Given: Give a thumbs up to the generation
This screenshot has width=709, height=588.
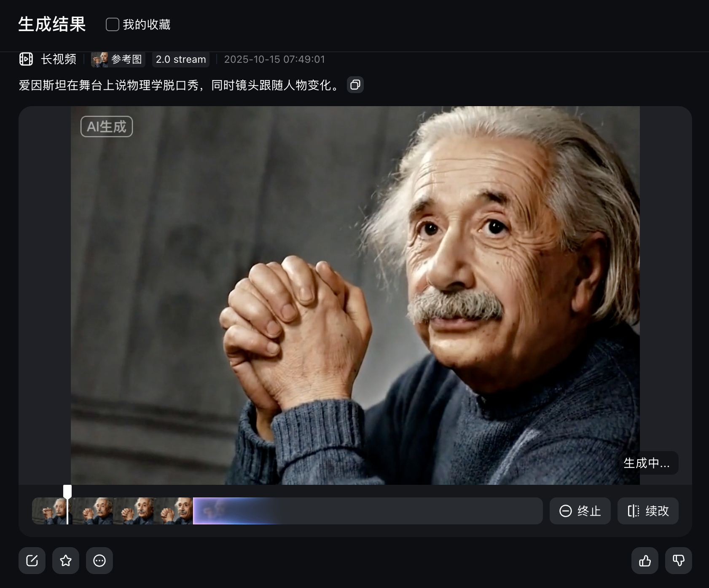Looking at the screenshot, I should pyautogui.click(x=645, y=561).
